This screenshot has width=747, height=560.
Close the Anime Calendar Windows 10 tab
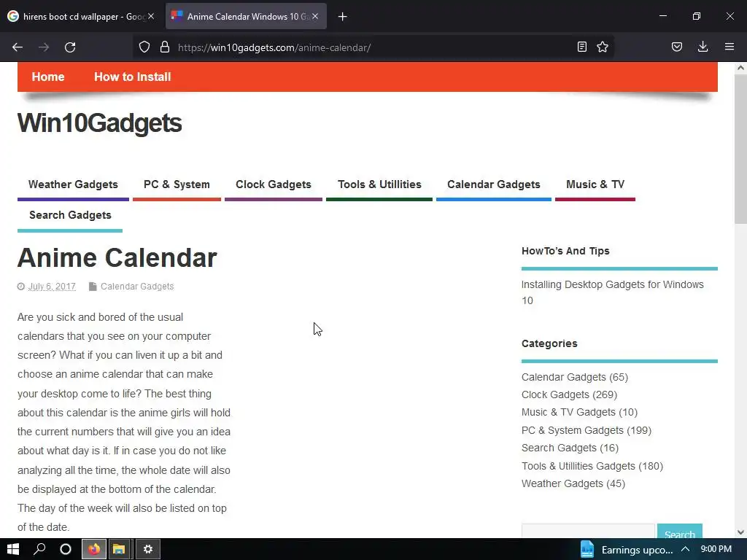pyautogui.click(x=315, y=16)
